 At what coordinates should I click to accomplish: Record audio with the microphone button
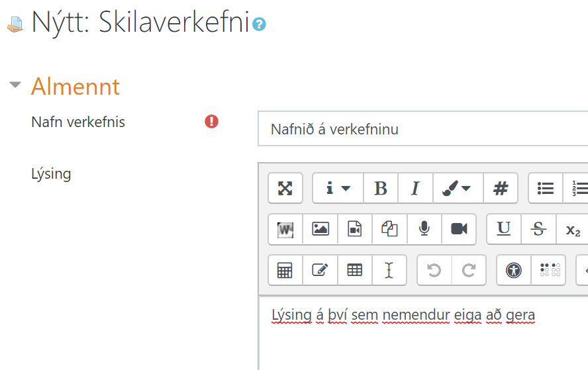click(424, 229)
